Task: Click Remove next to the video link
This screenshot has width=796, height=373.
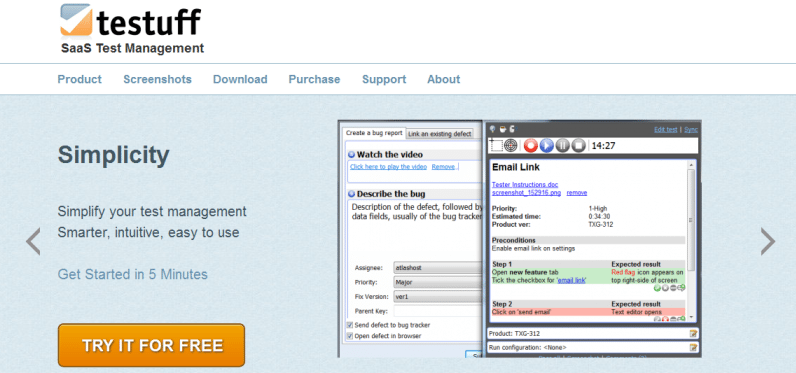Action: coord(443,166)
